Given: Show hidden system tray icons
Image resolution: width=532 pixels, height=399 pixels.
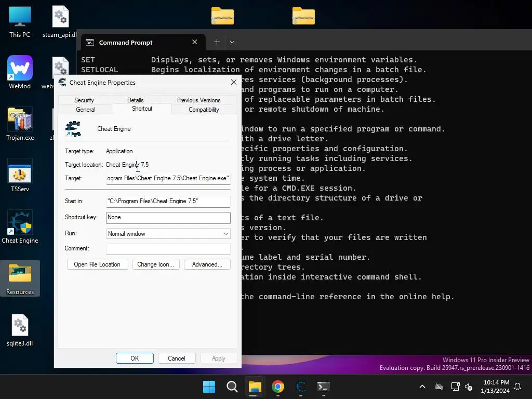Looking at the screenshot, I should coord(422,387).
